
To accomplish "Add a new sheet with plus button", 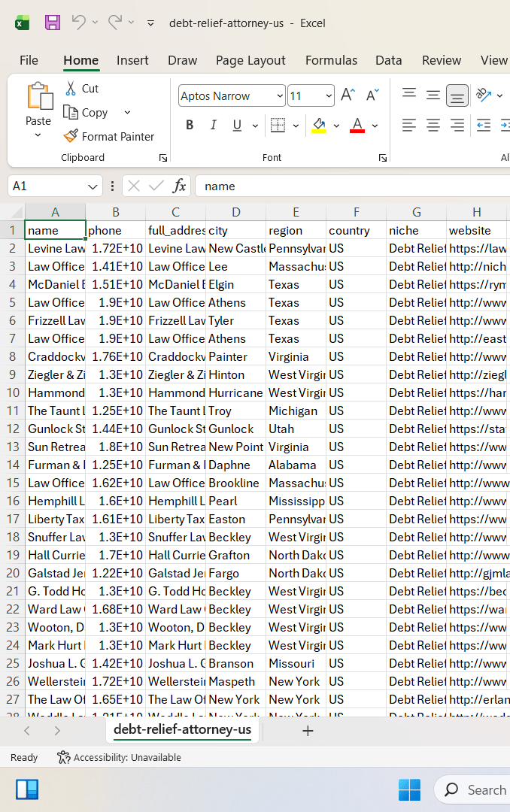I will [308, 731].
